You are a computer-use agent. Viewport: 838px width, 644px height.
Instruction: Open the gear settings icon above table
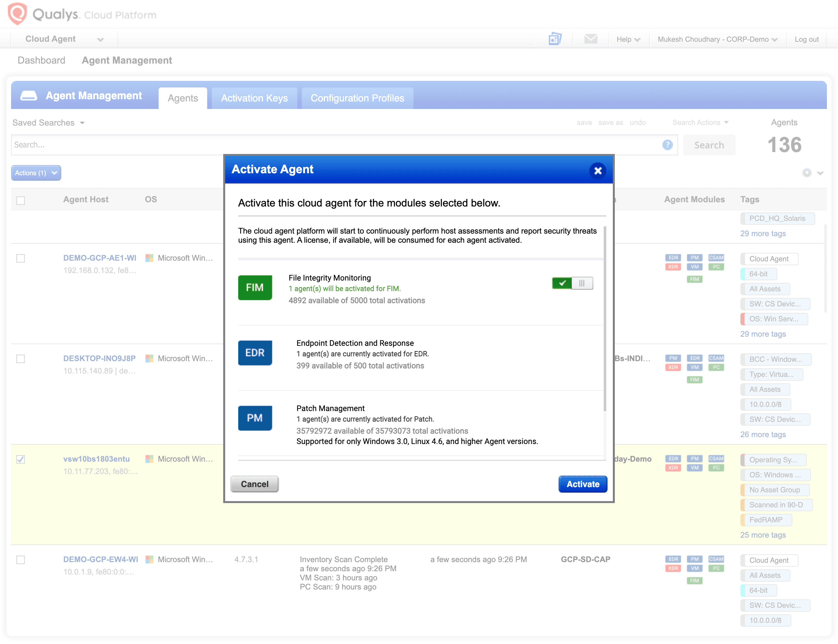pos(807,173)
